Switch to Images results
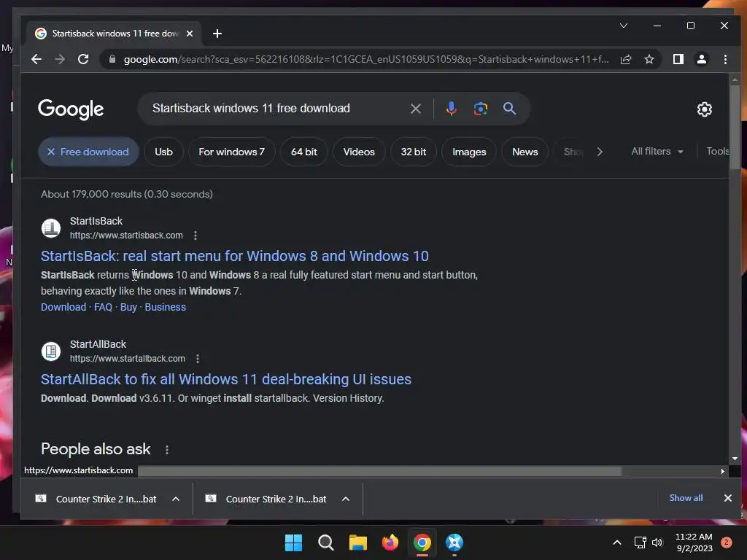 pyautogui.click(x=469, y=152)
